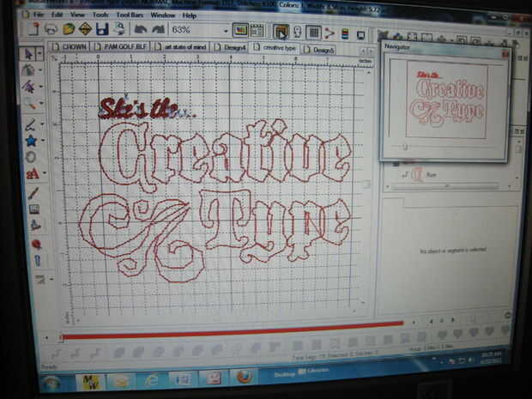The width and height of the screenshot is (532, 399).
Task: Open the File menu
Action: pyautogui.click(x=38, y=15)
